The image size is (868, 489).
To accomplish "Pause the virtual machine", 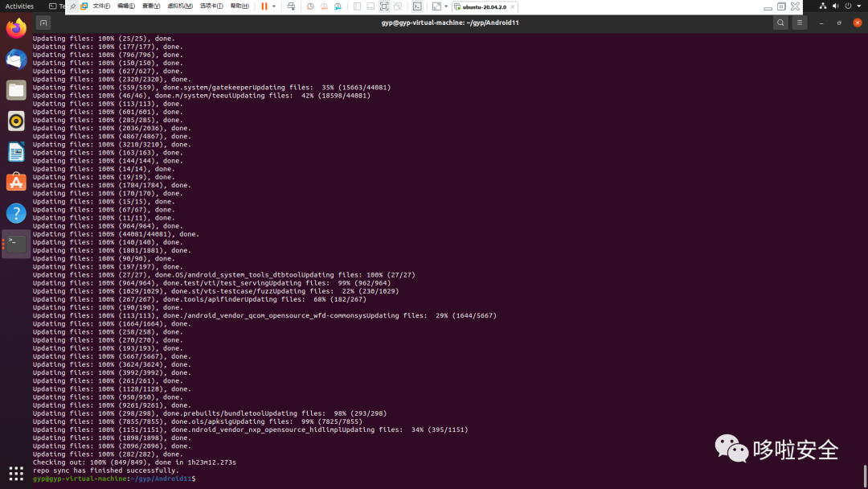I will (x=264, y=6).
